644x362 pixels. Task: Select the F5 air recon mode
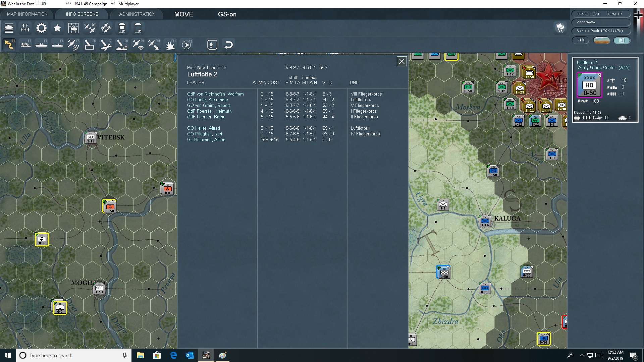73,45
